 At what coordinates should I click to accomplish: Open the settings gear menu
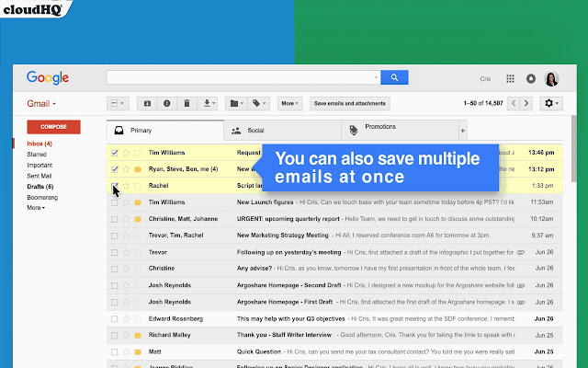(x=551, y=103)
